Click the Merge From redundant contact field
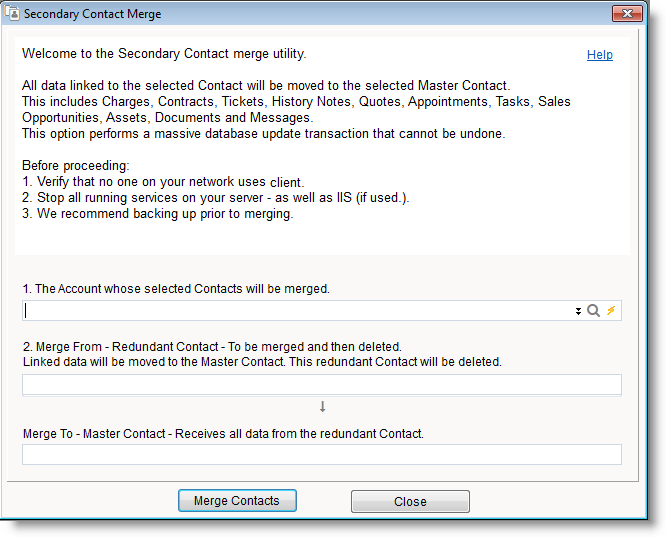 click(321, 385)
